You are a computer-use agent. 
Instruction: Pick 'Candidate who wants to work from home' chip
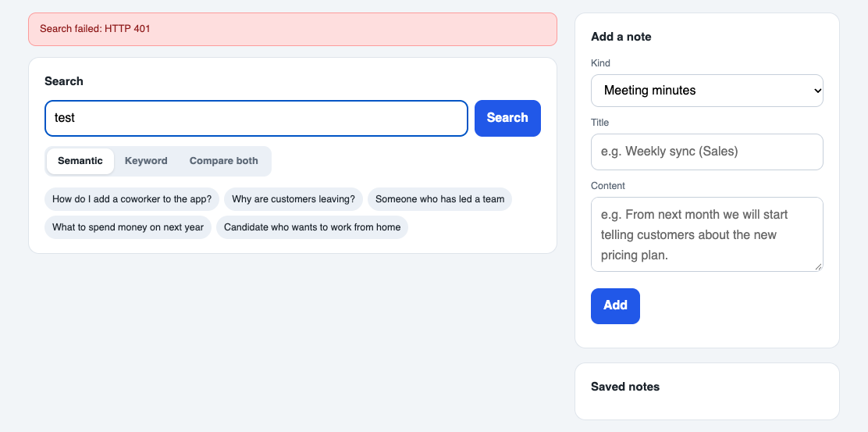click(312, 227)
